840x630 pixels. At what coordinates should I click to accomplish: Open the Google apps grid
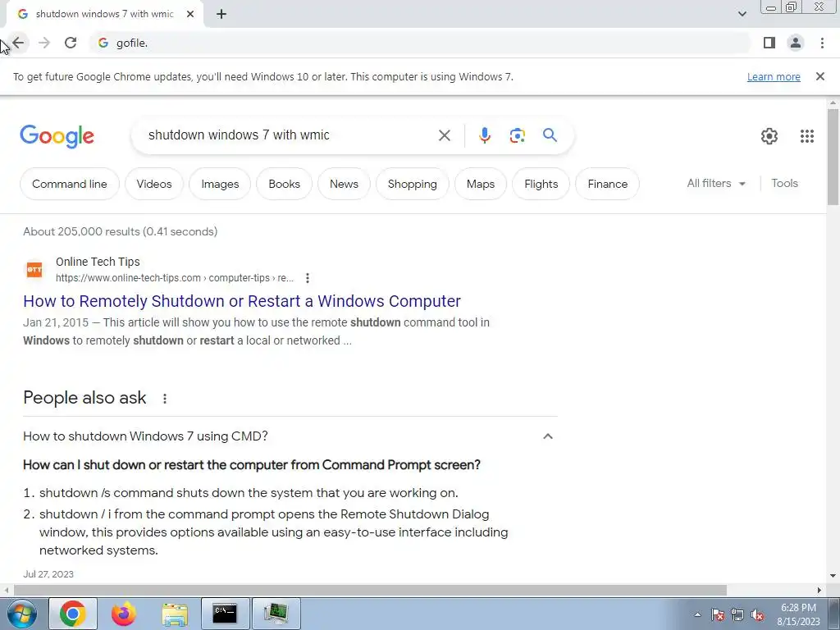coord(807,136)
